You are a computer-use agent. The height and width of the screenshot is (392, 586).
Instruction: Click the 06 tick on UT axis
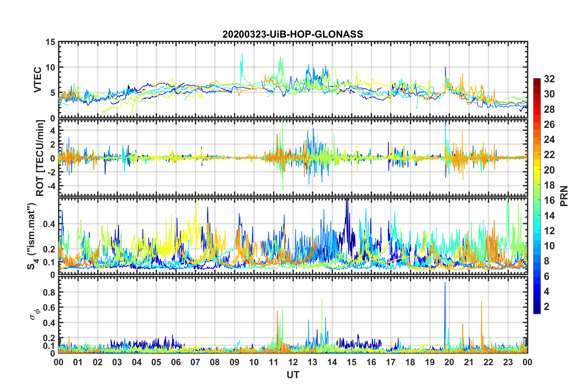[176, 362]
